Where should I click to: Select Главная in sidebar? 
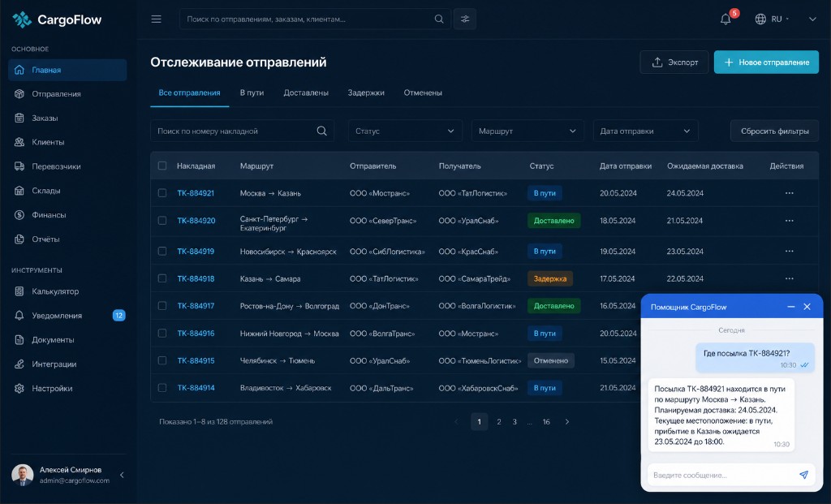(67, 70)
